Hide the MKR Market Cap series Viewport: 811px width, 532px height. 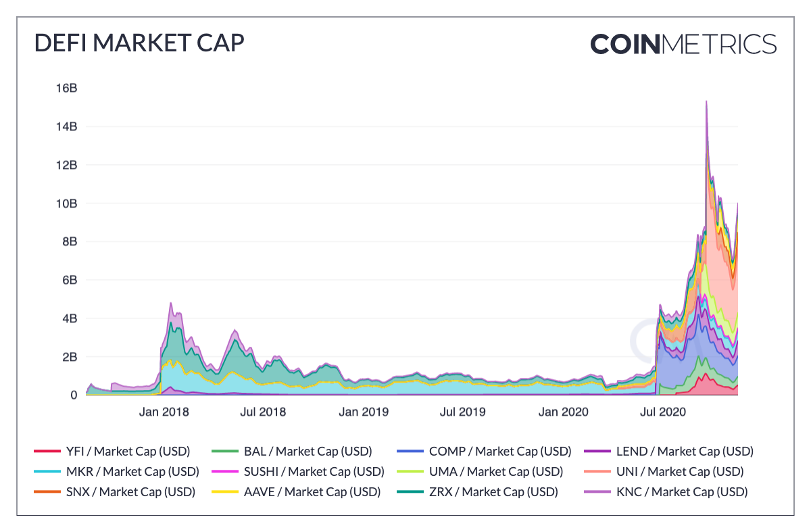coord(114,471)
